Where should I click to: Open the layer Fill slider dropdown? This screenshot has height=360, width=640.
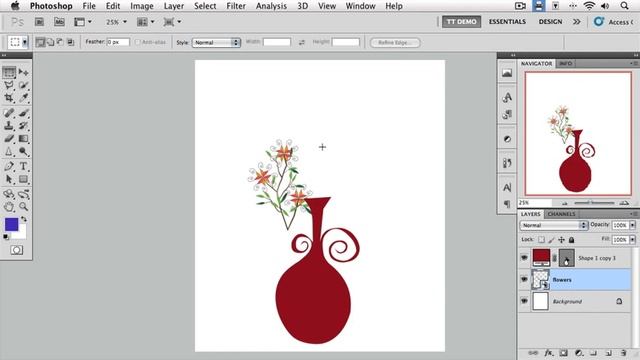pyautogui.click(x=632, y=240)
